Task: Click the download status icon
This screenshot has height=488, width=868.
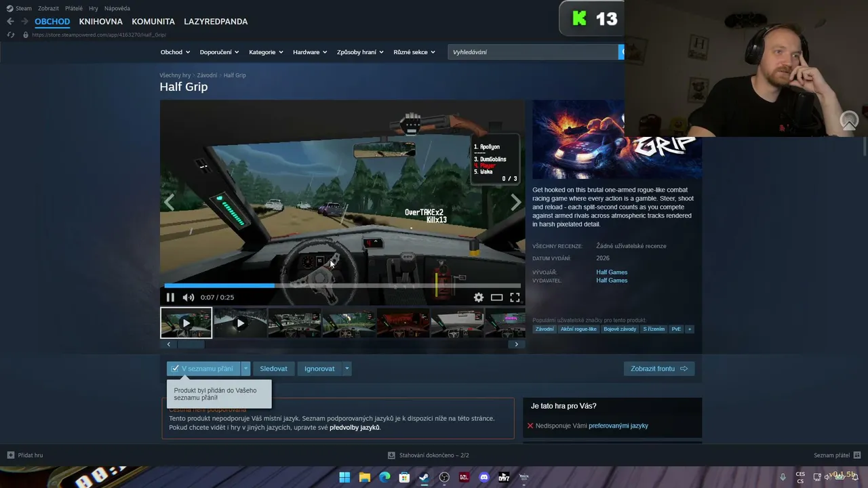Action: (391, 455)
